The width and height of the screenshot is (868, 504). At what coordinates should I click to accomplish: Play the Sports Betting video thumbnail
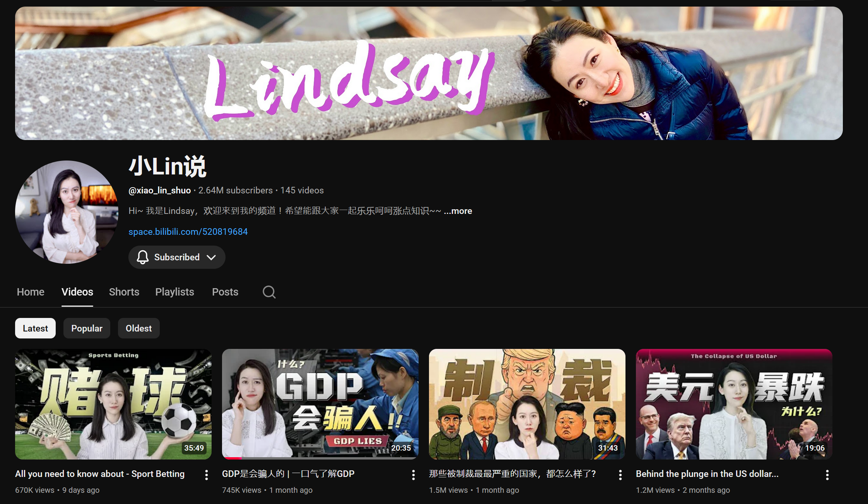click(113, 404)
